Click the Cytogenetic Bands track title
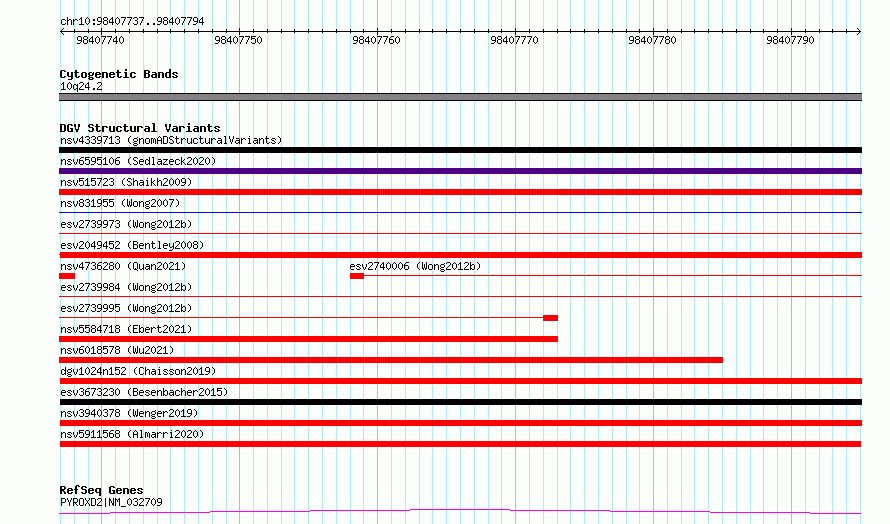Image resolution: width=890 pixels, height=524 pixels. coord(119,74)
